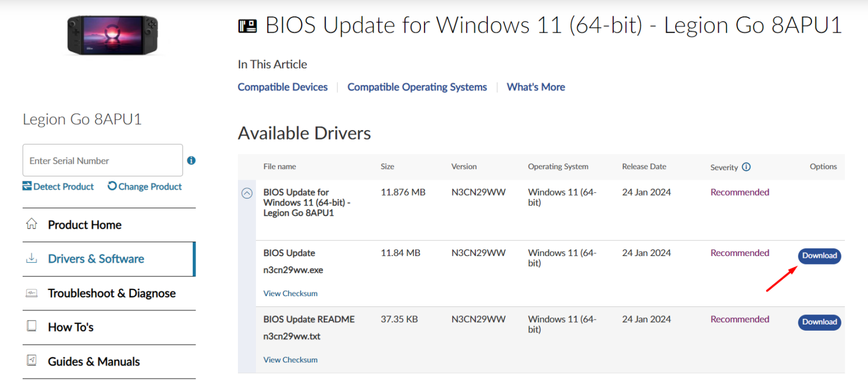Click the BIOS chip icon beside title
The height and width of the screenshot is (381, 868).
(248, 26)
